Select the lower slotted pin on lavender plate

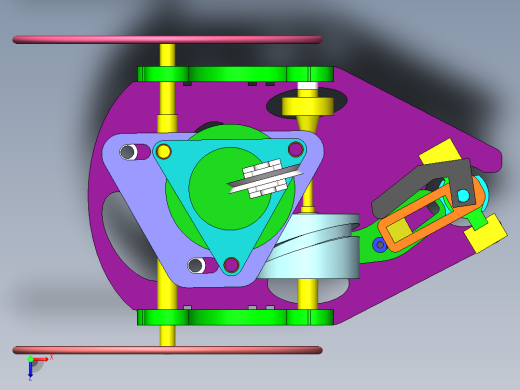click(196, 265)
